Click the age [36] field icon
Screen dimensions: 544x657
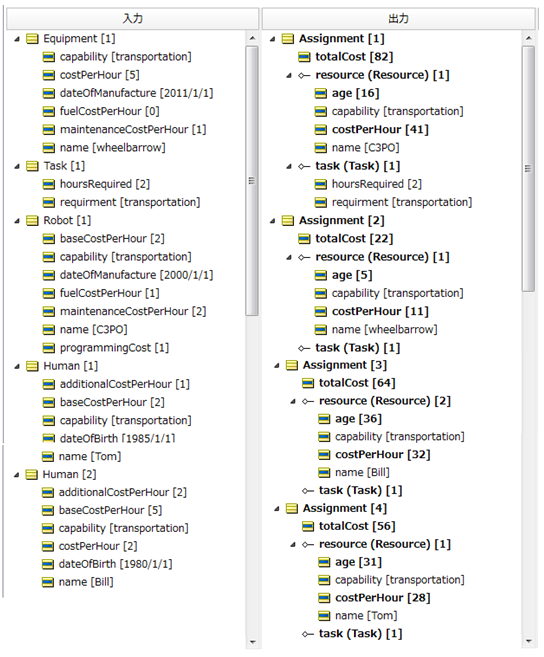coord(324,419)
